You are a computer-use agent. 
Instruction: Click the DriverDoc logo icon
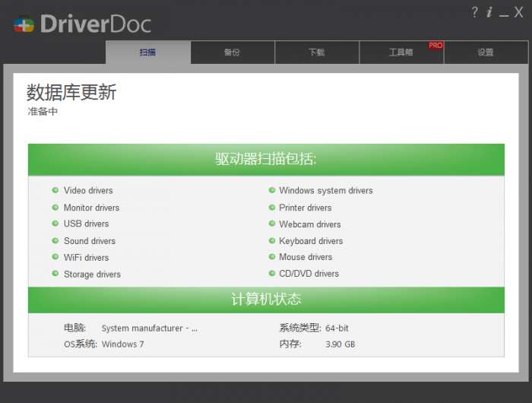click(x=24, y=25)
